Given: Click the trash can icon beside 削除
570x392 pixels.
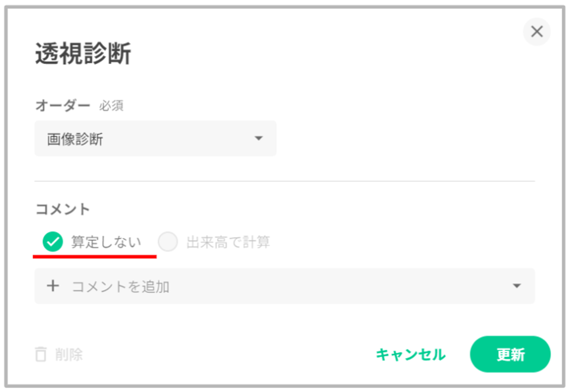Looking at the screenshot, I should (40, 354).
